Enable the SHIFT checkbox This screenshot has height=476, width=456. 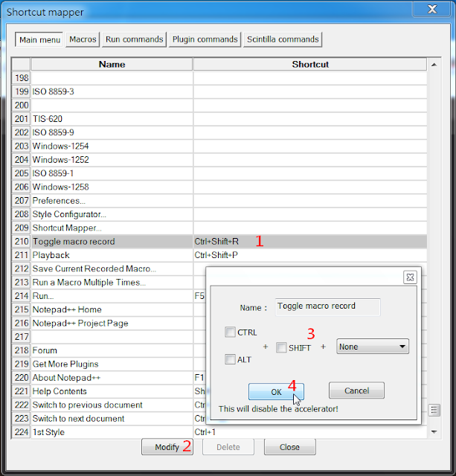point(281,347)
